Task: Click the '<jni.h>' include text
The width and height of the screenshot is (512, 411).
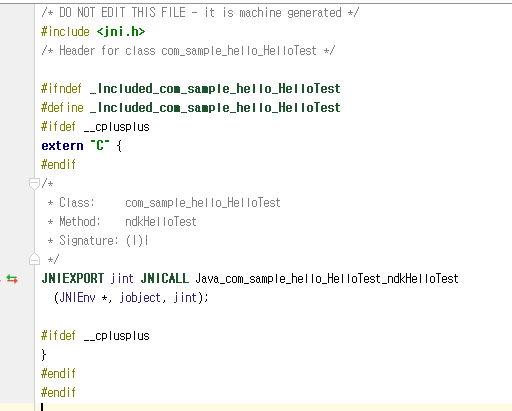Action: (121, 32)
